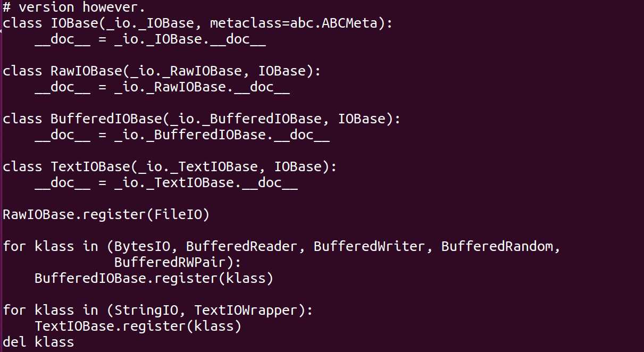The height and width of the screenshot is (352, 644).
Task: Click "_io._RawIOBase.__doc__" on the assignment line
Action: coord(202,87)
